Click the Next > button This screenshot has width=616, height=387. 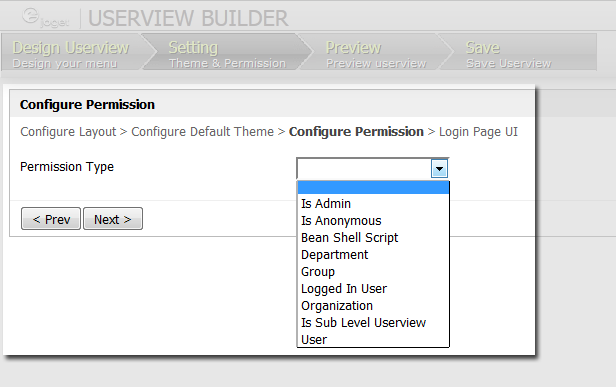[x=113, y=219]
